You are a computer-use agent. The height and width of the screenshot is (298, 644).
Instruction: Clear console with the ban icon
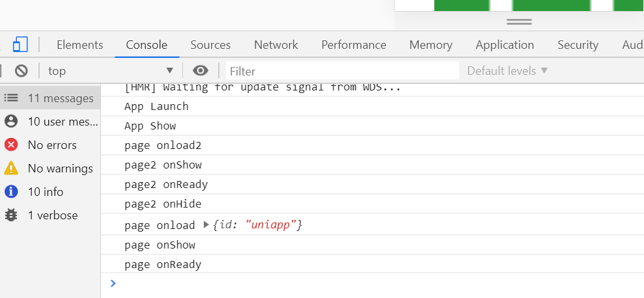pos(21,71)
